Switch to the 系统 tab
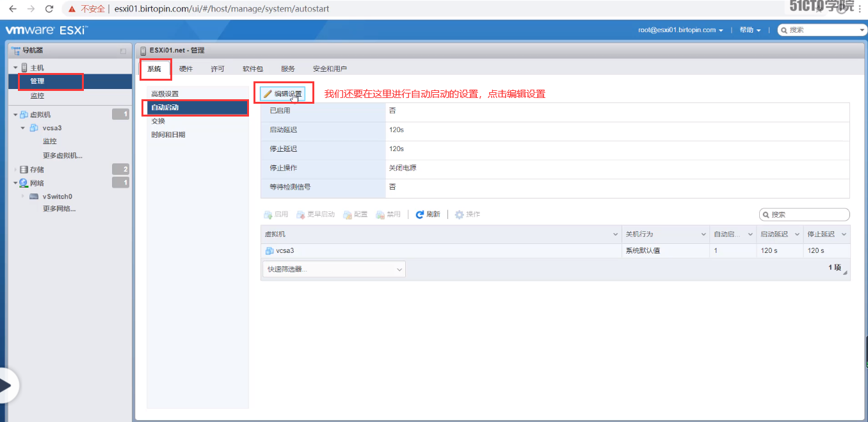This screenshot has width=868, height=422. [x=154, y=69]
